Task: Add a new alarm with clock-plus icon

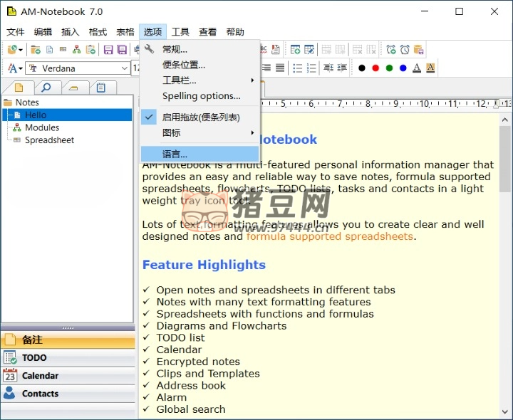Action: [391, 50]
